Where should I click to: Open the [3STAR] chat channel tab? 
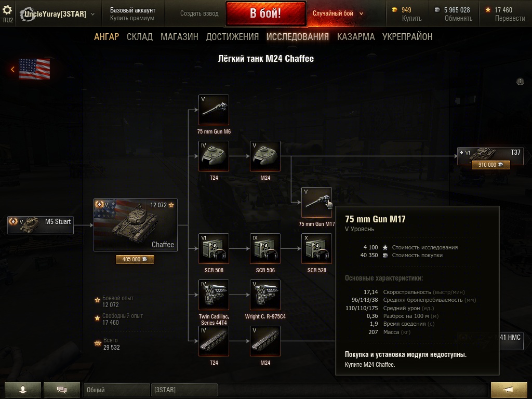(x=184, y=390)
